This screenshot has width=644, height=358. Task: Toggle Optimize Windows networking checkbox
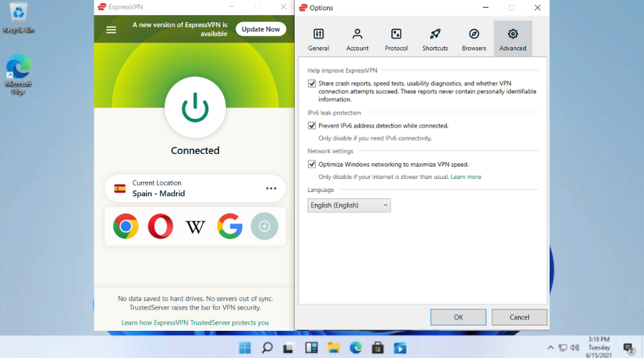point(312,164)
